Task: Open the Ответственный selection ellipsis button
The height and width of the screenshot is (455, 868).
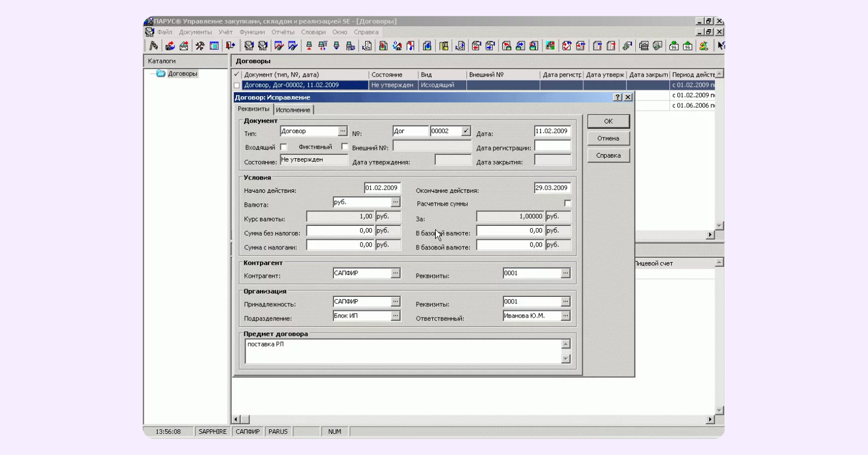Action: tap(565, 316)
